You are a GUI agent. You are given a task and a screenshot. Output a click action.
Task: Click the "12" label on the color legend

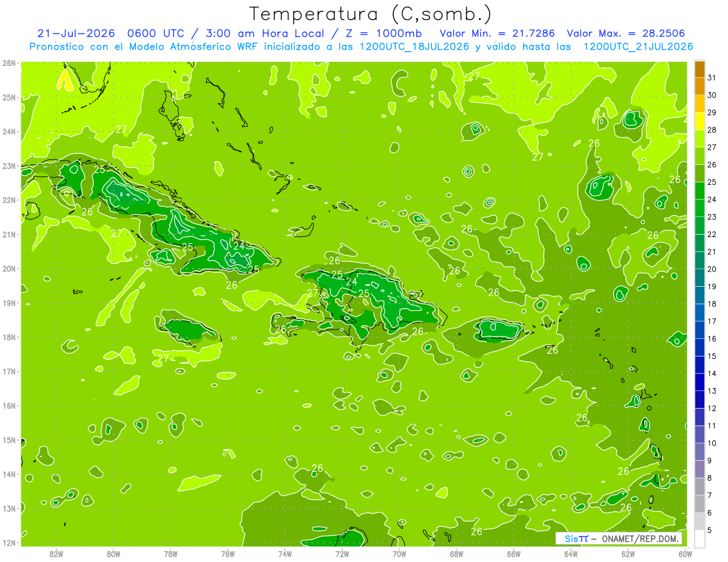[712, 408]
